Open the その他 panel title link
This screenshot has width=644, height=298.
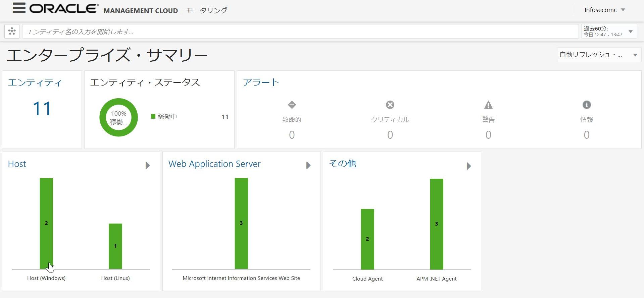[343, 164]
